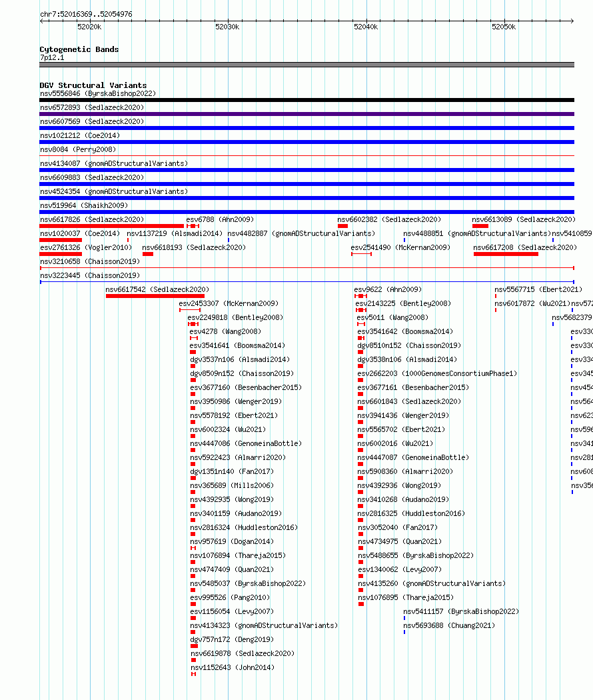Click esv4278 (Wang2008) label
The width and height of the screenshot is (593, 700).
tap(225, 331)
